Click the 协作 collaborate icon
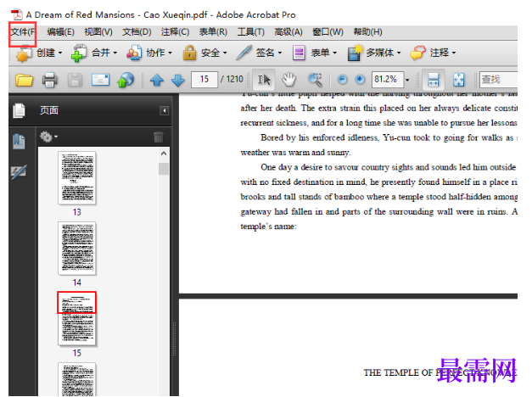 click(x=134, y=53)
